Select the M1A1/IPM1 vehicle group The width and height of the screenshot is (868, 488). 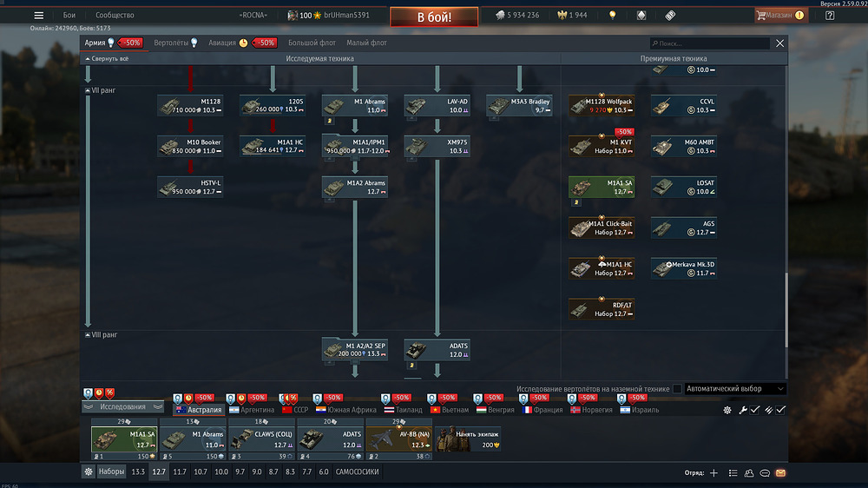point(355,146)
